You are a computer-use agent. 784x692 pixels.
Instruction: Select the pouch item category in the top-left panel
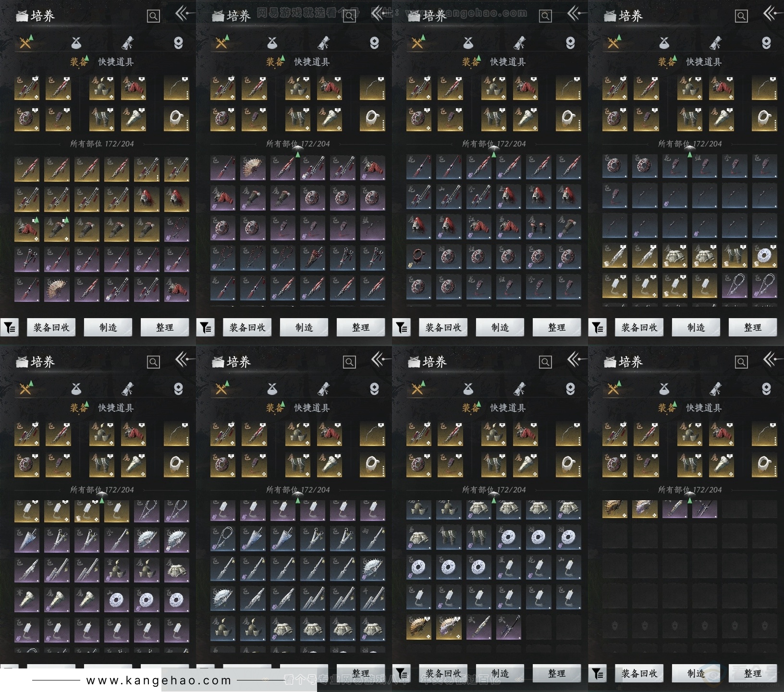(76, 43)
